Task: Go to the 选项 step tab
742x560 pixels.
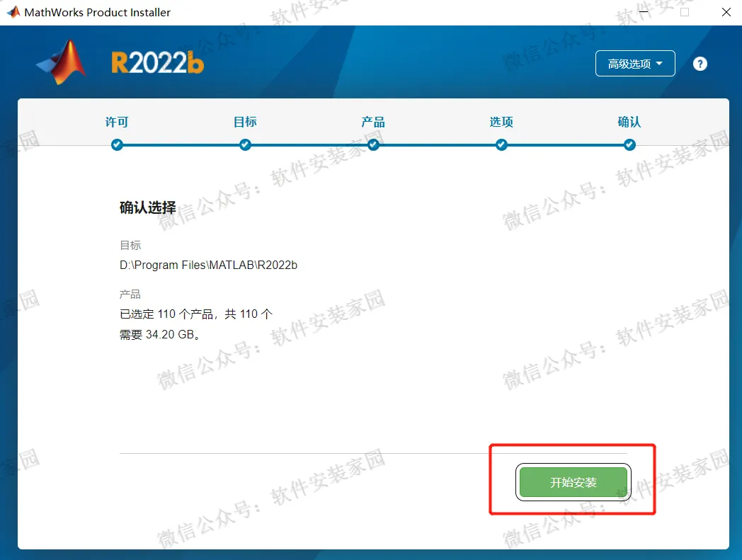Action: [501, 122]
